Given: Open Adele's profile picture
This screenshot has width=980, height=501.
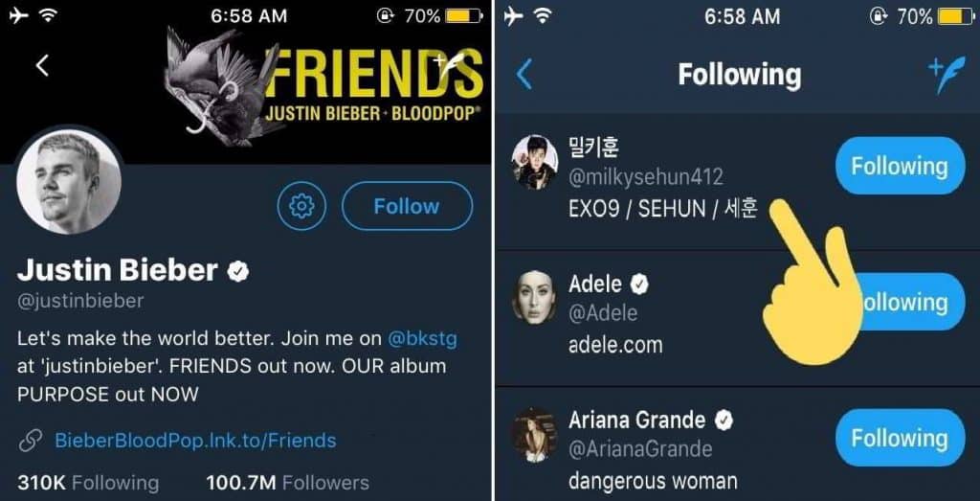Looking at the screenshot, I should pos(534,297).
